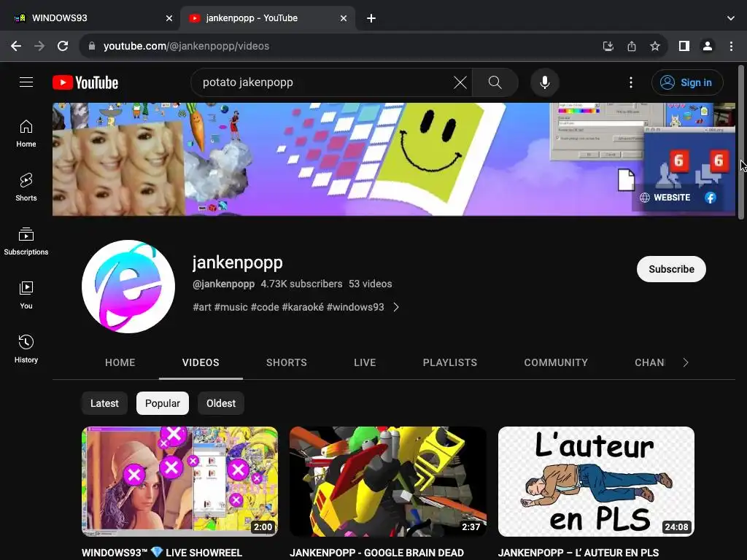Subscribe to jankenpopp channel
747x560 pixels.
(671, 269)
